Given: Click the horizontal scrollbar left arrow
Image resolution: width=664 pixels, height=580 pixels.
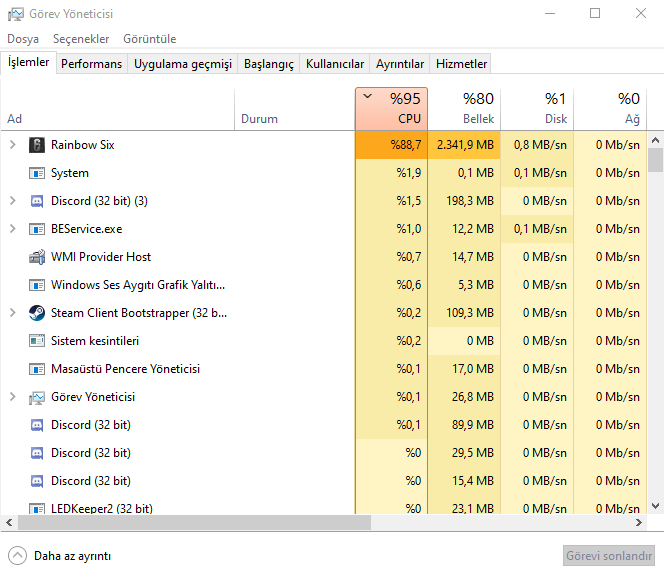Looking at the screenshot, I should pos(9,522).
